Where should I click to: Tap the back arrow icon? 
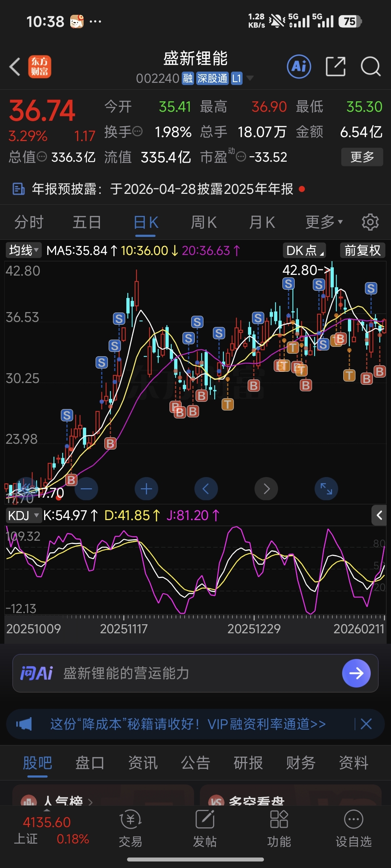[x=14, y=67]
